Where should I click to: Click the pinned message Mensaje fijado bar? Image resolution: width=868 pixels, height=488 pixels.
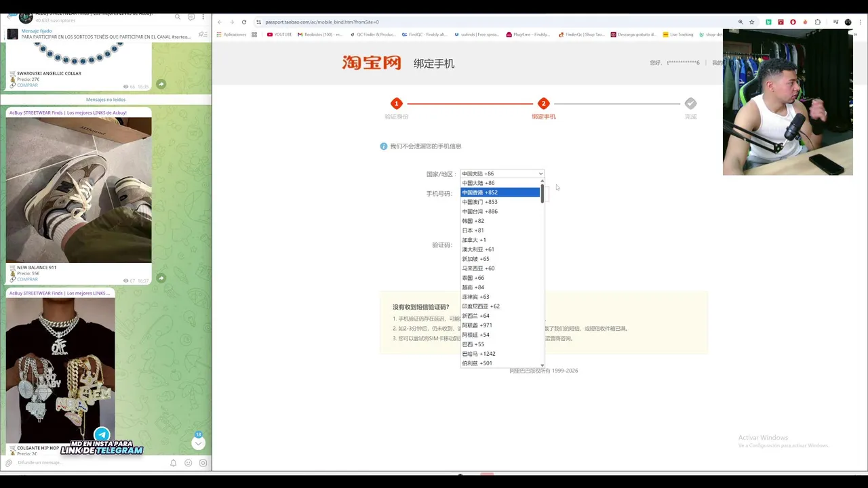point(105,34)
